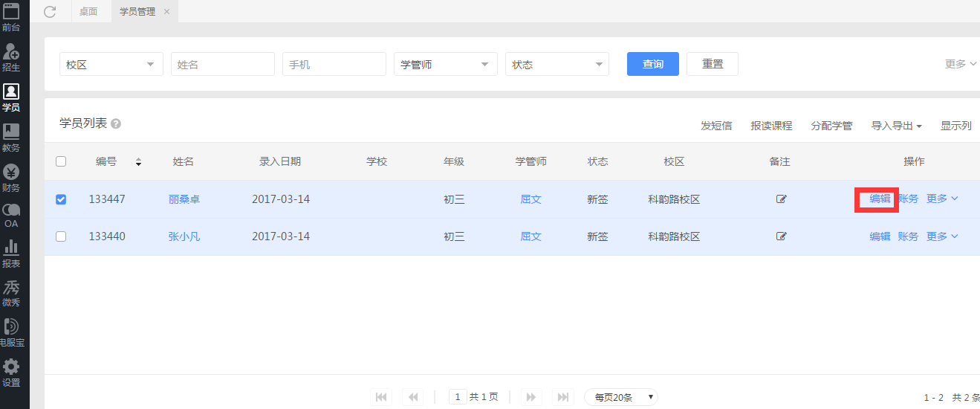Screen dimensions: 980x409
Task: Switch to the 学员管理 tab
Action: 137,11
